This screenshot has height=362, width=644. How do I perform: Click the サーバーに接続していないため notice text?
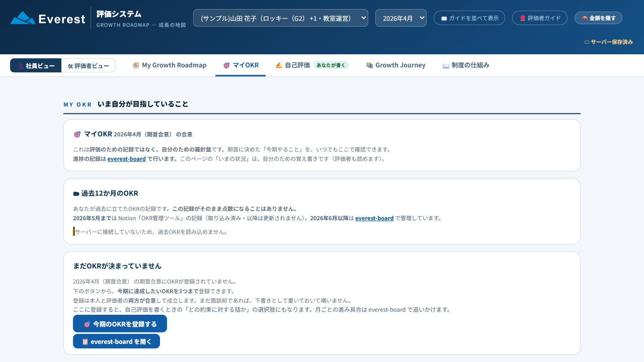151,232
